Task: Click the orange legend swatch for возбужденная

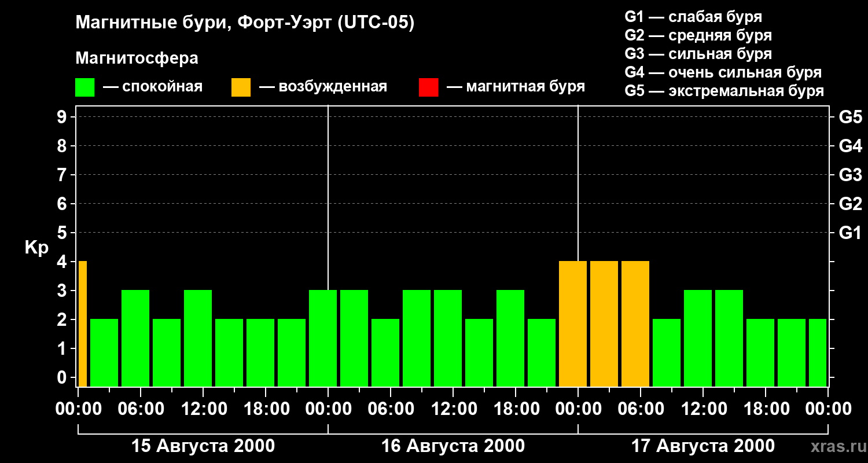Action: click(241, 87)
